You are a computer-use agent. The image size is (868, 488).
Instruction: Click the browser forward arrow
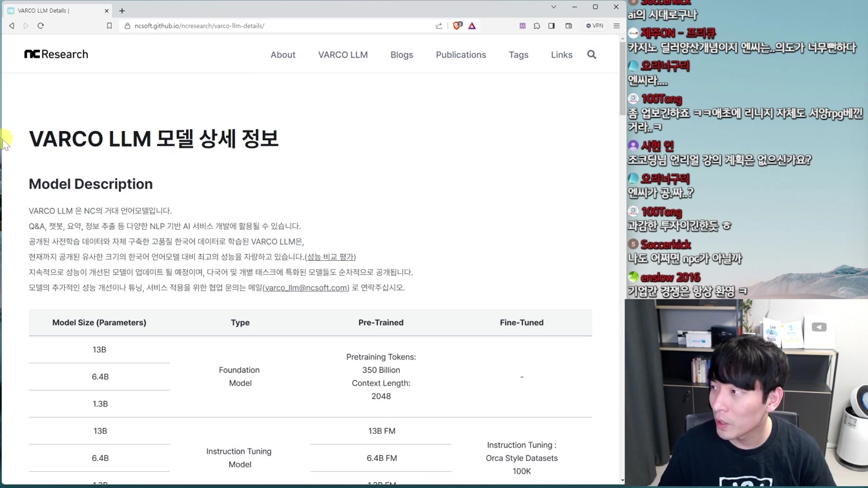click(26, 26)
